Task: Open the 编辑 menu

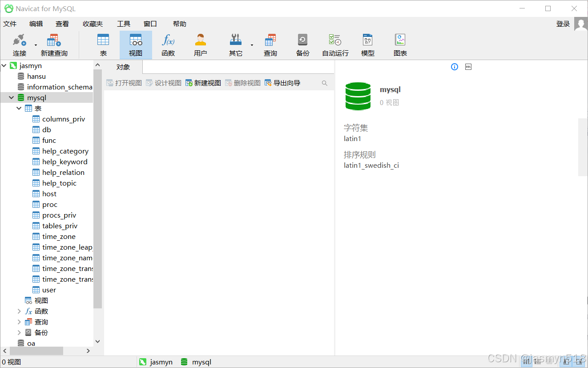Action: coord(36,24)
